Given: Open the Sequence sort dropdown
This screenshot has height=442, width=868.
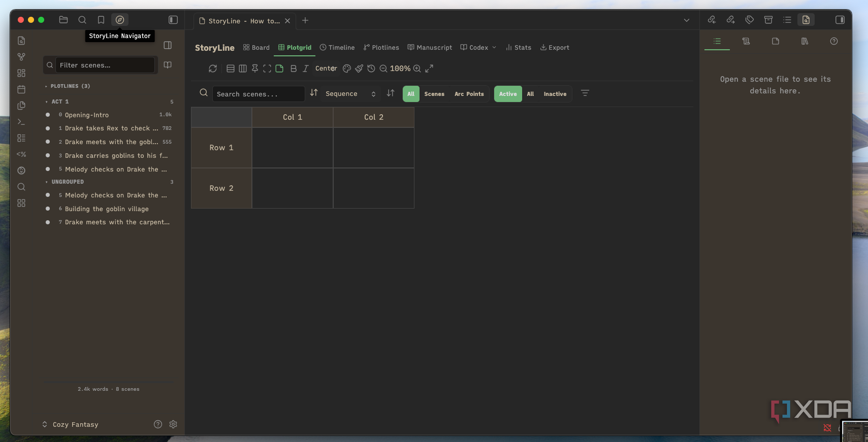Looking at the screenshot, I should pyautogui.click(x=351, y=94).
